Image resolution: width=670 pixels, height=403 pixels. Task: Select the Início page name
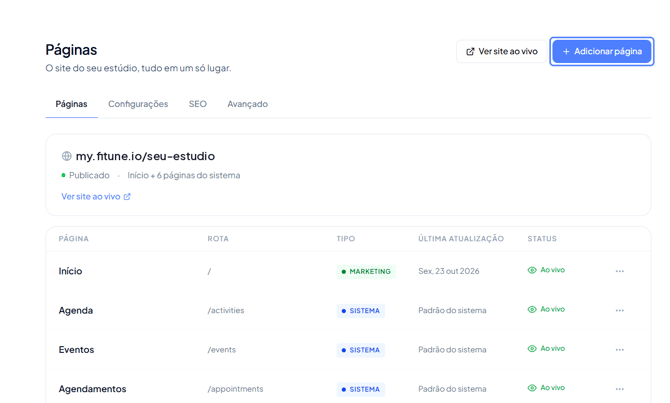click(x=71, y=271)
